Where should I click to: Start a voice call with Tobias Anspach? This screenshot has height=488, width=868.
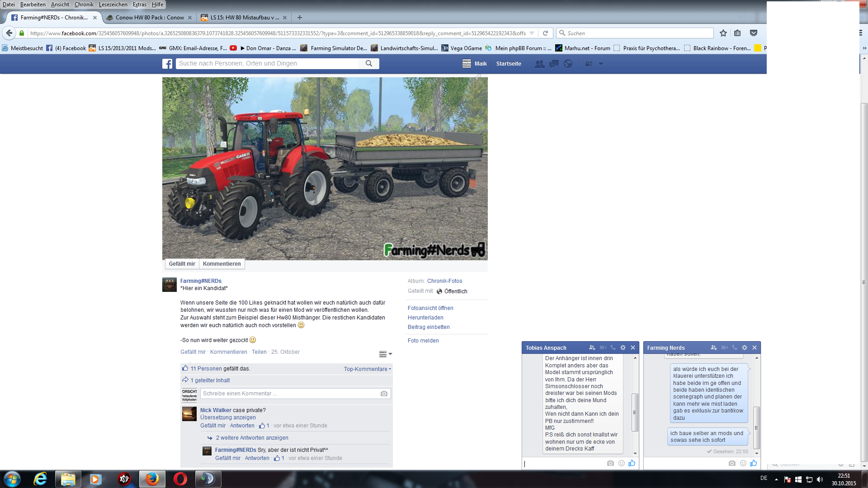pos(613,347)
